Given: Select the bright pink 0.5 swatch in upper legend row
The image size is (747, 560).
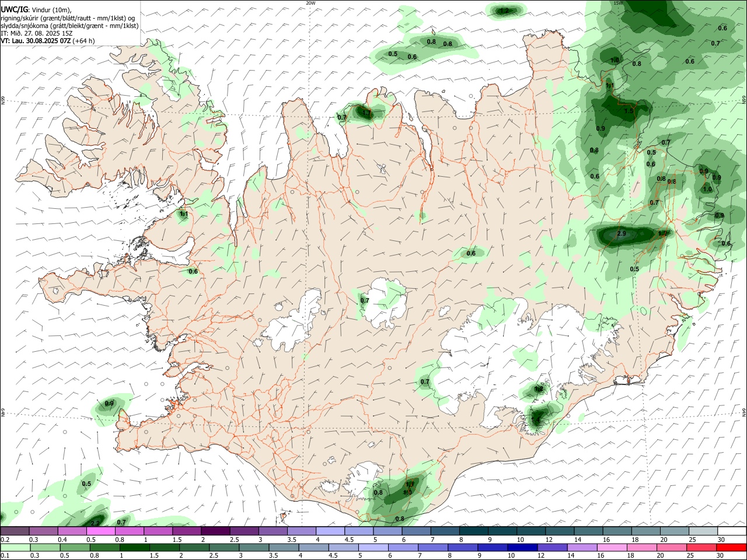Looking at the screenshot, I should coord(100,531).
